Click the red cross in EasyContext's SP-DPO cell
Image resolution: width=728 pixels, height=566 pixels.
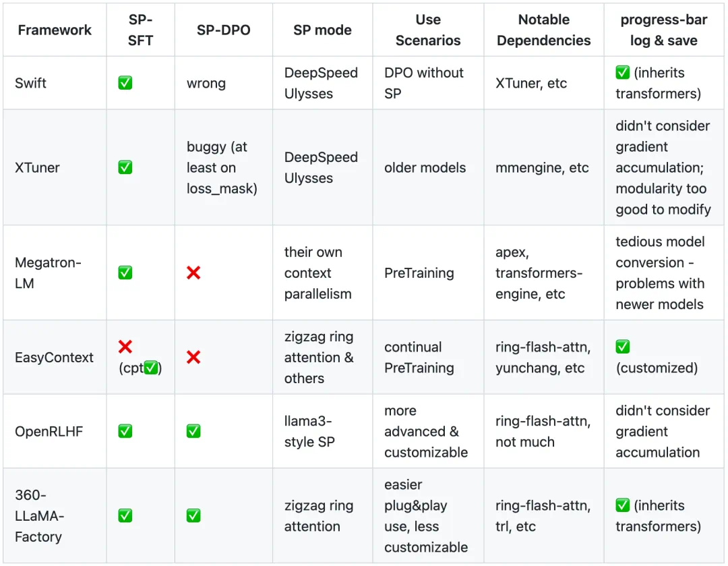pyautogui.click(x=193, y=357)
